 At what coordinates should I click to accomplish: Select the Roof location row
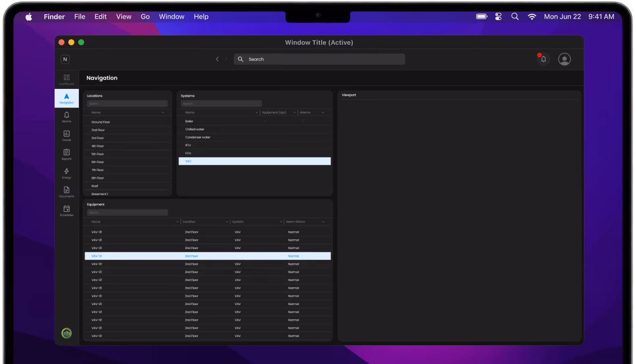pos(127,186)
